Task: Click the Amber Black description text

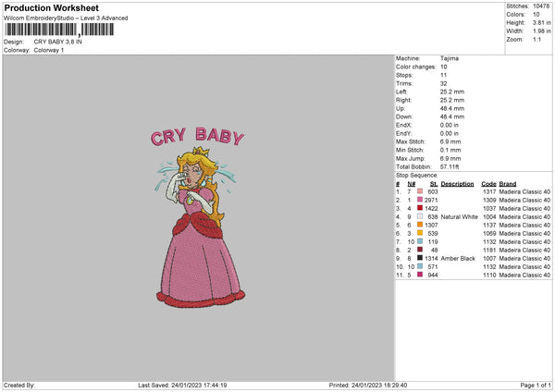Action: click(458, 258)
